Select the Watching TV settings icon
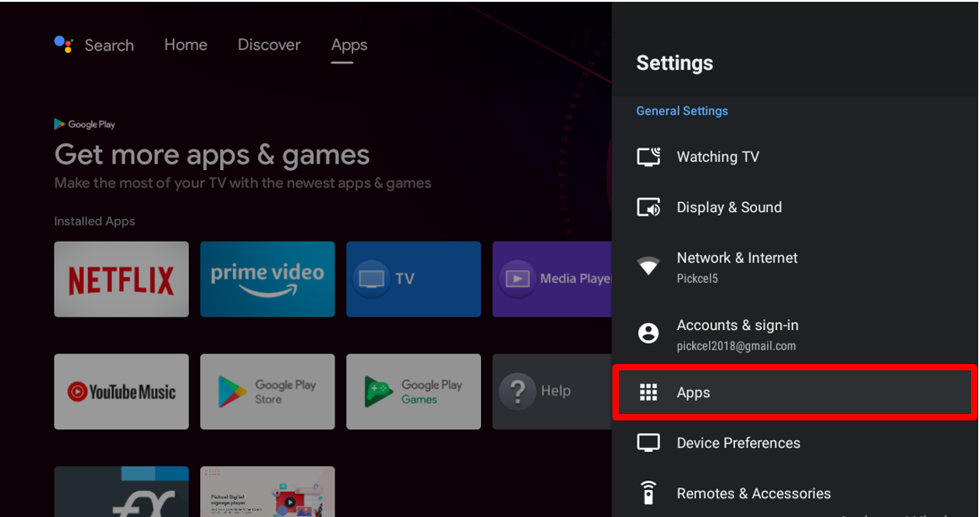 [648, 157]
